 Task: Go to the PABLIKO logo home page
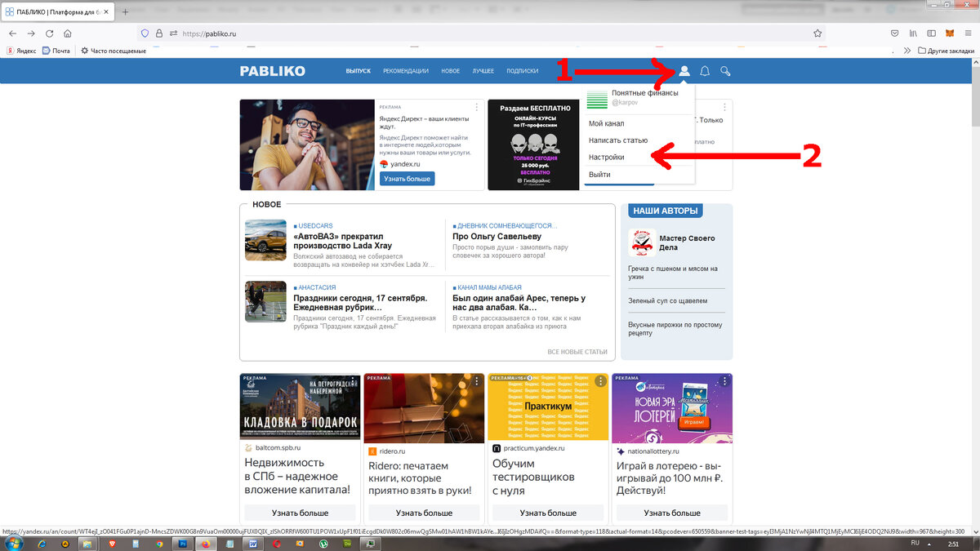(x=272, y=71)
